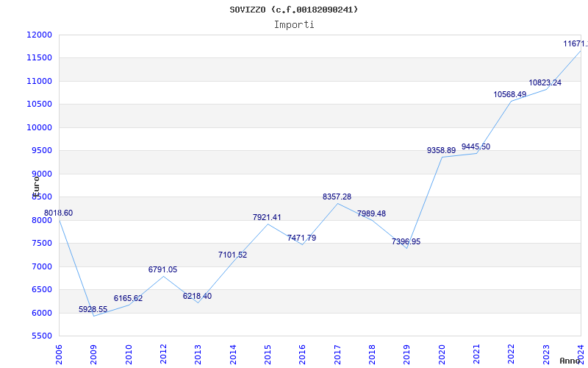Click y-axis value 11000
Screen dimensions: 588x368
(39, 81)
